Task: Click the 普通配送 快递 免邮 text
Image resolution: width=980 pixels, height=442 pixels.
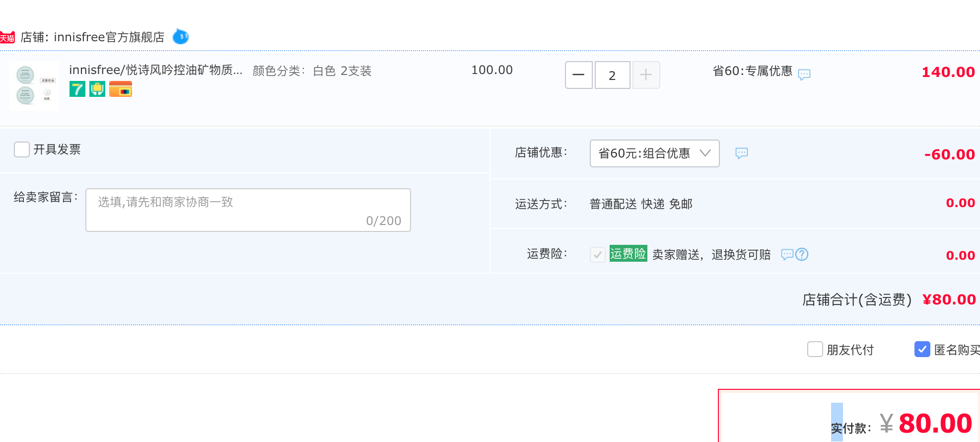Action: tap(641, 204)
